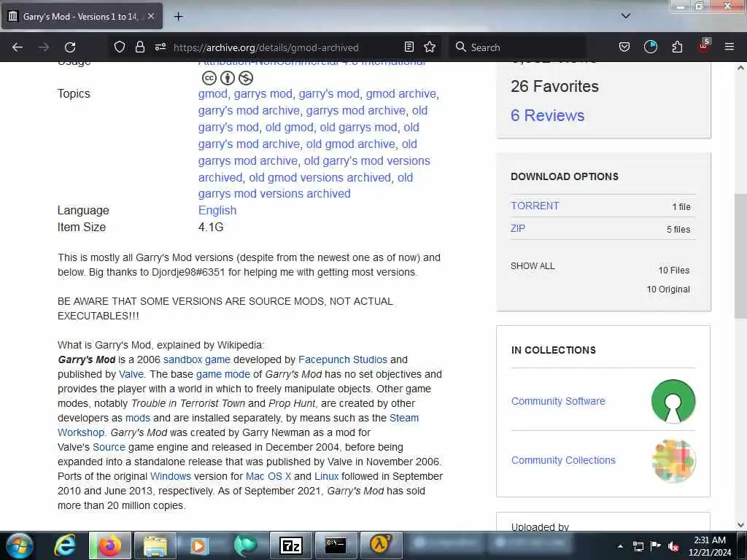Open the gmod topic link
The height and width of the screenshot is (560, 747).
click(x=212, y=94)
